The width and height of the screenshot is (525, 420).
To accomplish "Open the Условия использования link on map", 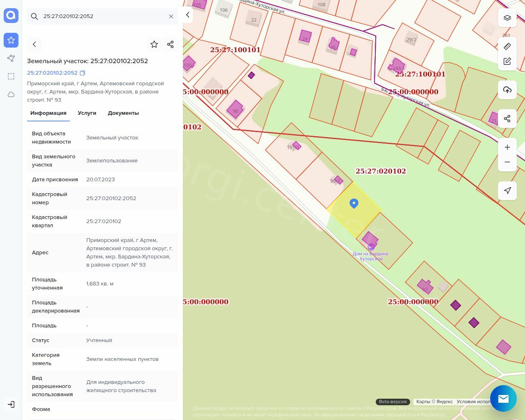I will coord(474,402).
